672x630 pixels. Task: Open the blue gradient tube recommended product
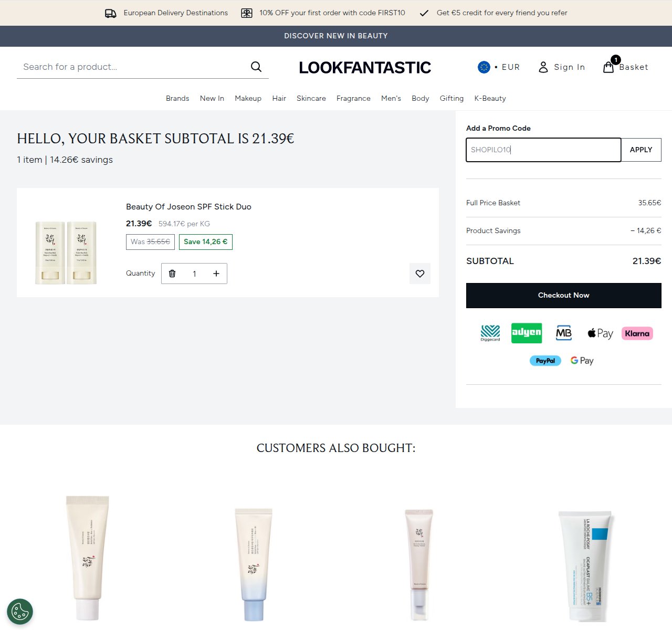254,564
